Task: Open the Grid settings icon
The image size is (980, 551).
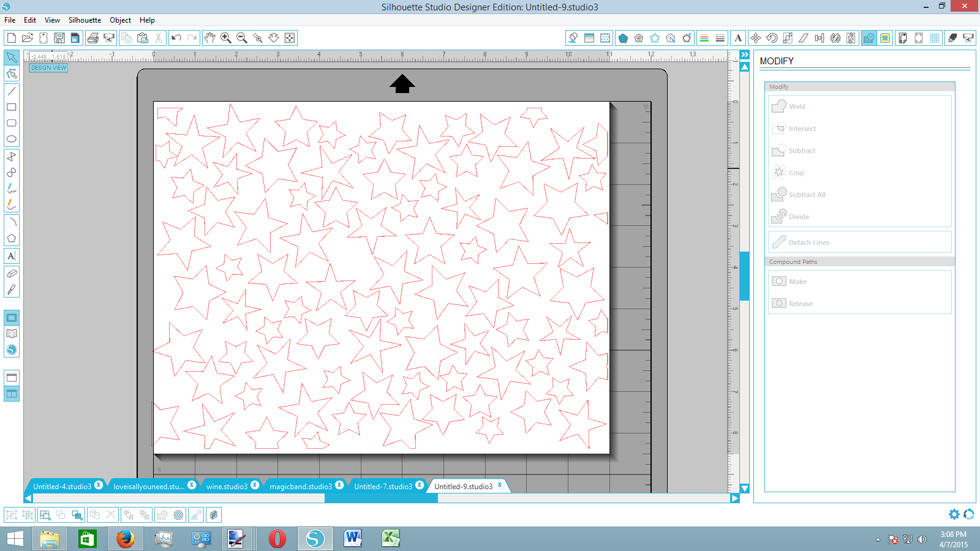Action: click(935, 38)
